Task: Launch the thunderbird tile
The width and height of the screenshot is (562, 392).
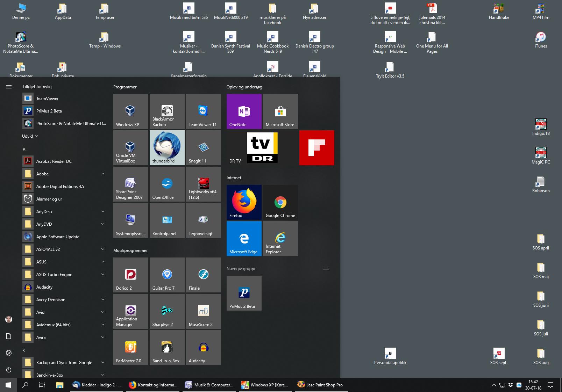Action: point(167,148)
